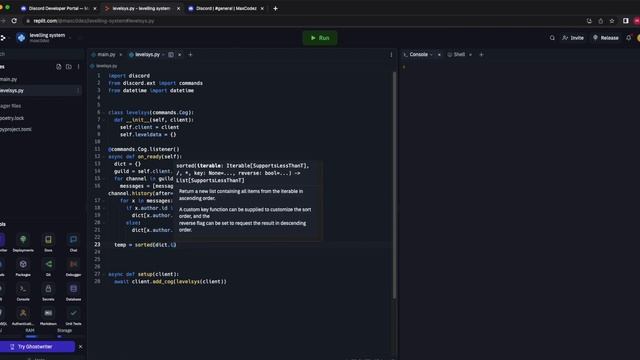Open the Secrets lock tool
640x360 pixels.
48,289
